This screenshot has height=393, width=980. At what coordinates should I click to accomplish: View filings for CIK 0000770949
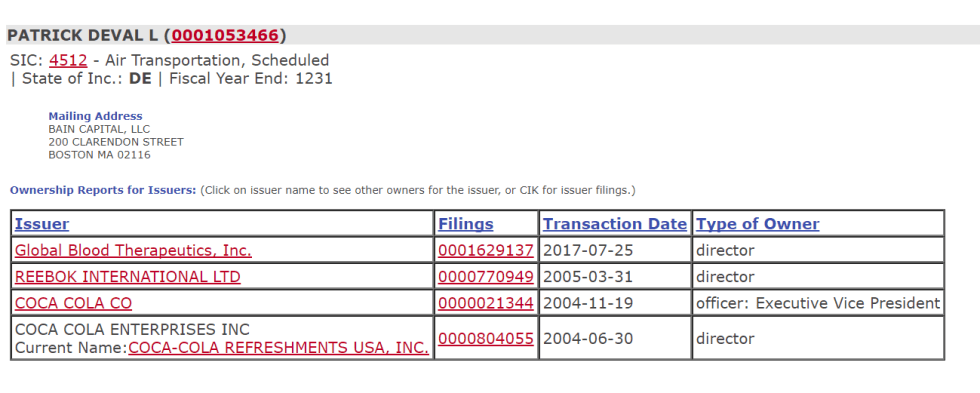486,277
